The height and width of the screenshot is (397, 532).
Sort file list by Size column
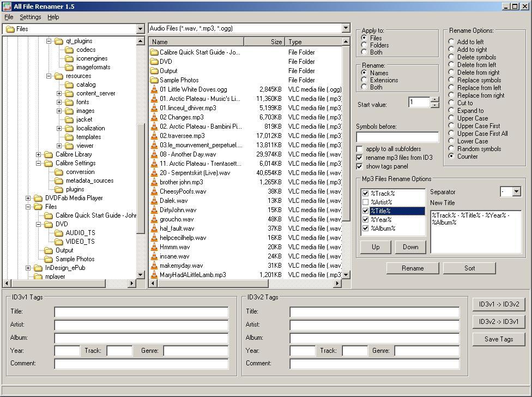(264, 42)
